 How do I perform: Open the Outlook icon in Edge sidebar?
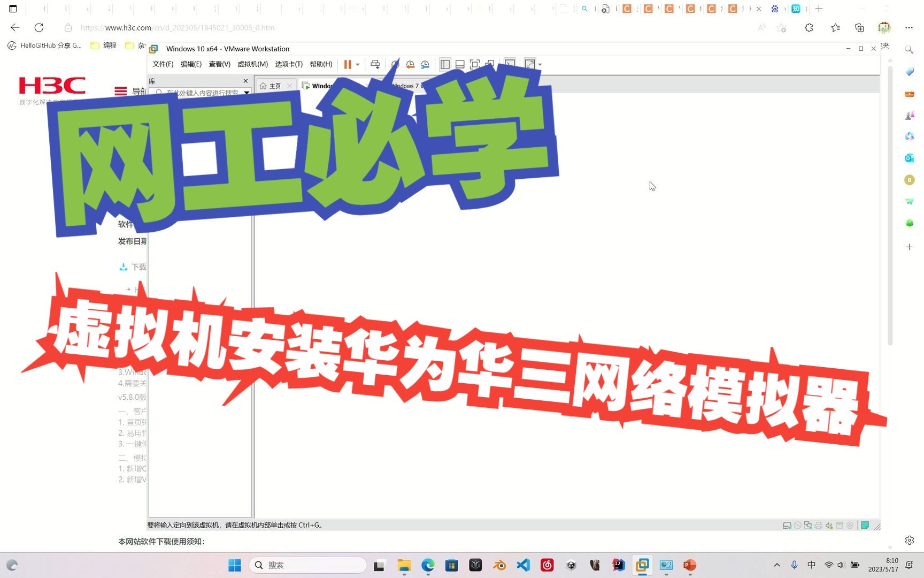point(909,158)
